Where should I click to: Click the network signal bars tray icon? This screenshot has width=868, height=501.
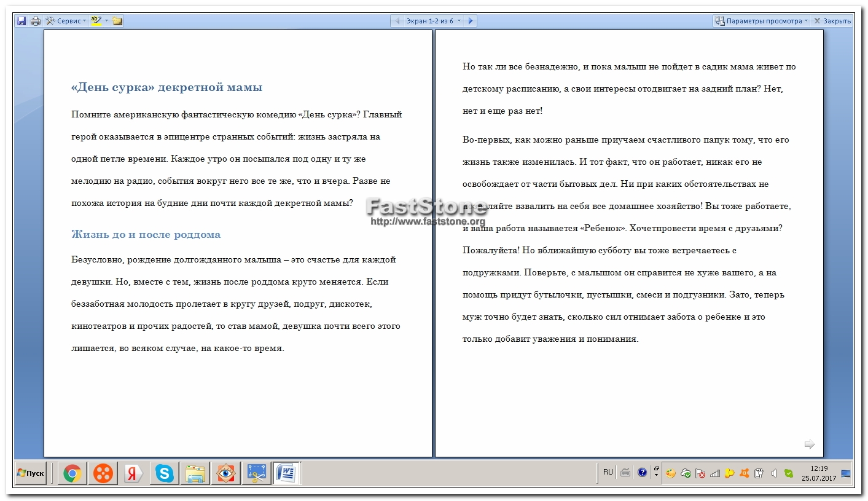click(x=715, y=473)
